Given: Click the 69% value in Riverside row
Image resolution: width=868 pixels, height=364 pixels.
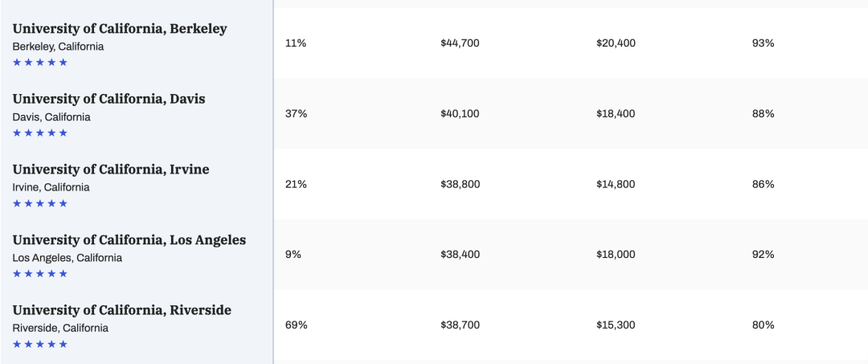Looking at the screenshot, I should (x=296, y=325).
